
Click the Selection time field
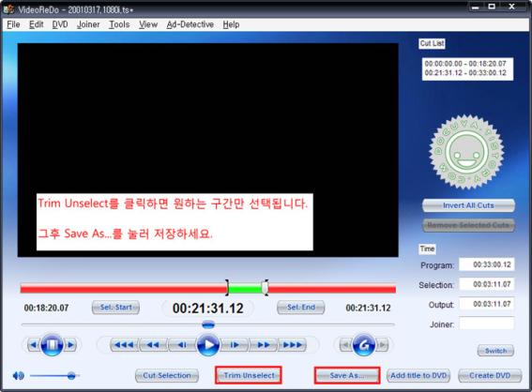pos(487,284)
